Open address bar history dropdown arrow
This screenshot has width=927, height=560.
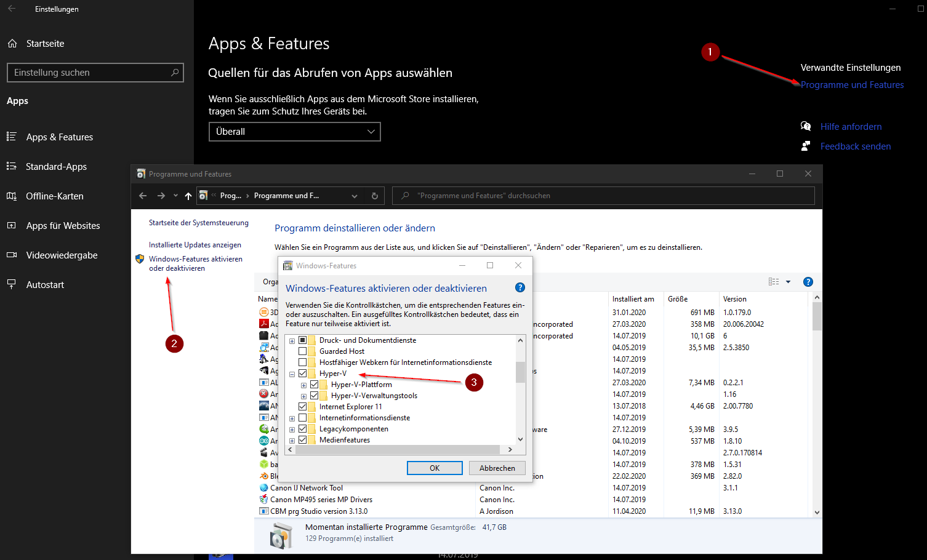(355, 196)
